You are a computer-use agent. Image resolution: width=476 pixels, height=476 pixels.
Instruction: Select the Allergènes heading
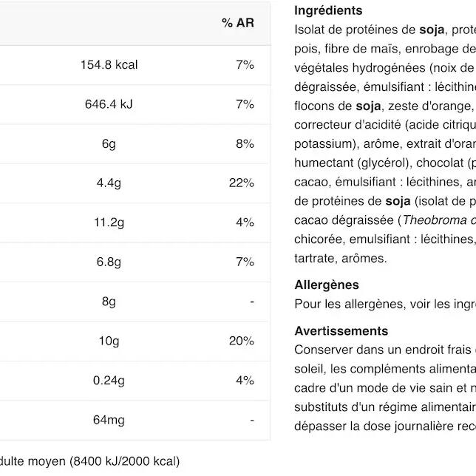[x=327, y=285]
